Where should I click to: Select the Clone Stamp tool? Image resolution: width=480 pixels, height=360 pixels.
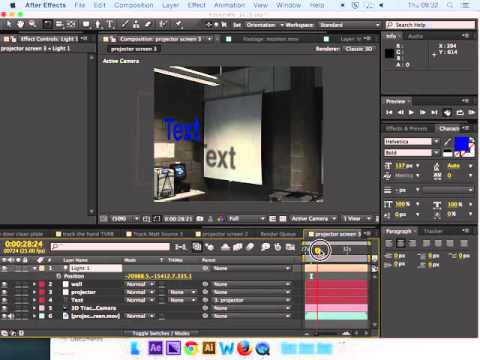[x=136, y=24]
